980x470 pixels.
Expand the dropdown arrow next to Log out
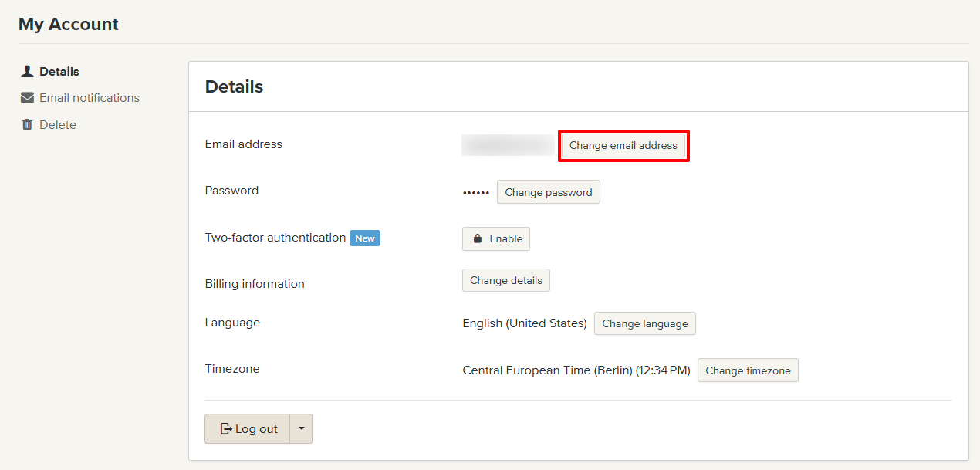click(301, 429)
